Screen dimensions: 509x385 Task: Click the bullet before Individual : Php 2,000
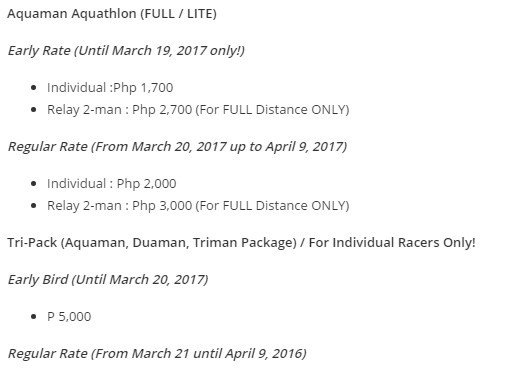coord(33,184)
